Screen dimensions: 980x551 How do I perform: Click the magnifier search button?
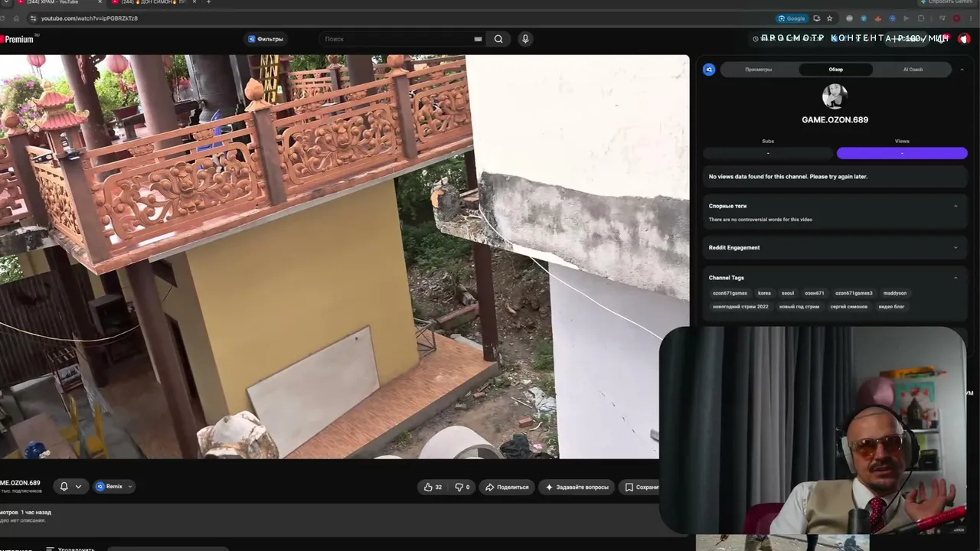point(498,39)
